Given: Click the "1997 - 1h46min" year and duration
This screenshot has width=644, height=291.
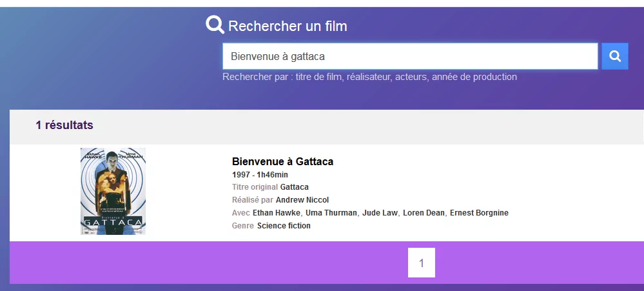Looking at the screenshot, I should (x=260, y=175).
